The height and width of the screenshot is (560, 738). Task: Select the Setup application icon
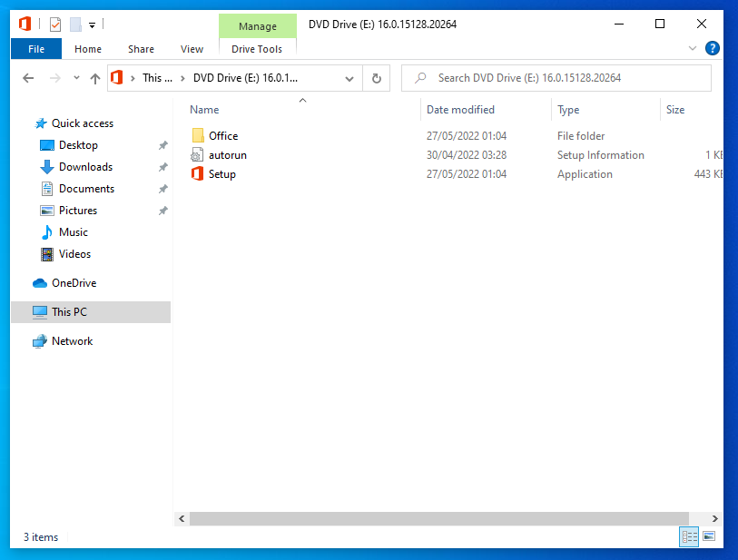[197, 173]
